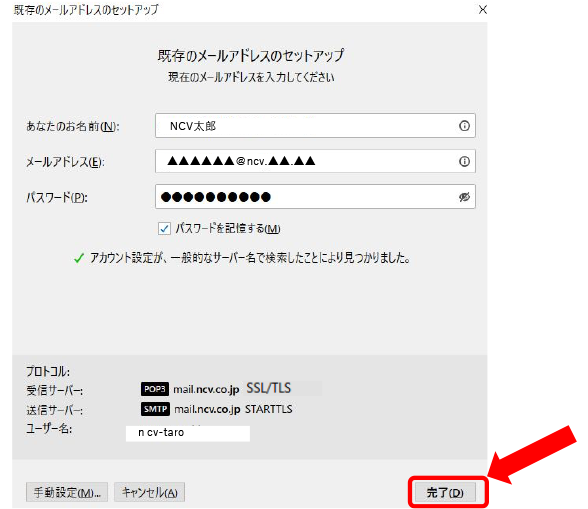This screenshot has height=509, width=588.
Task: Click the SSL/TLS incoming security label
Action: (x=268, y=388)
